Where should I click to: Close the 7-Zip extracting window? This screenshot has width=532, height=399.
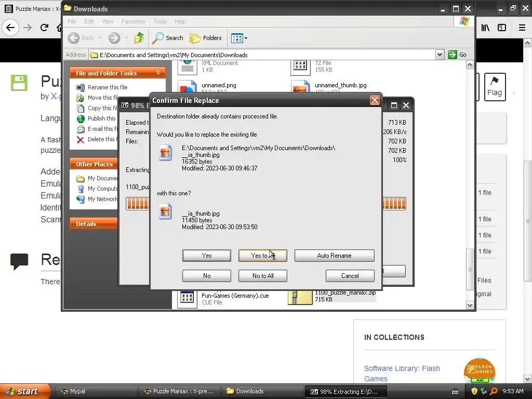[406, 105]
